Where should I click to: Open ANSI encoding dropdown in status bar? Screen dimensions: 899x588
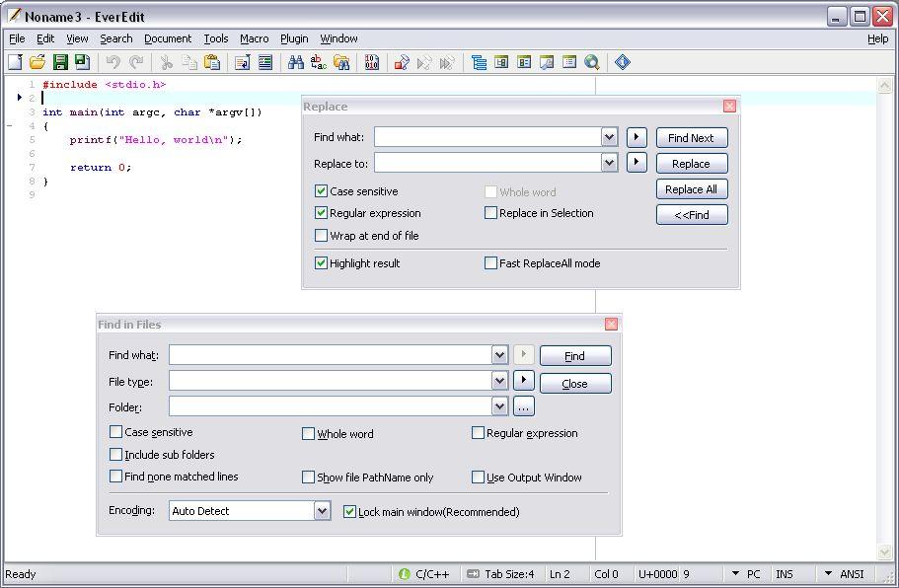(x=828, y=573)
